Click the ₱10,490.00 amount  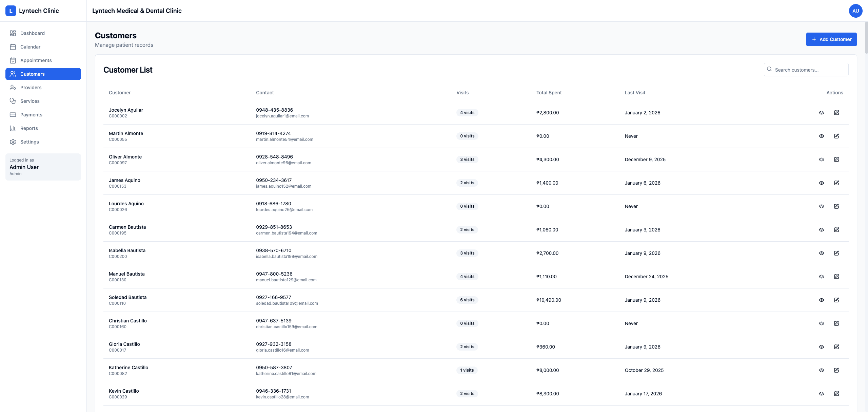(549, 300)
